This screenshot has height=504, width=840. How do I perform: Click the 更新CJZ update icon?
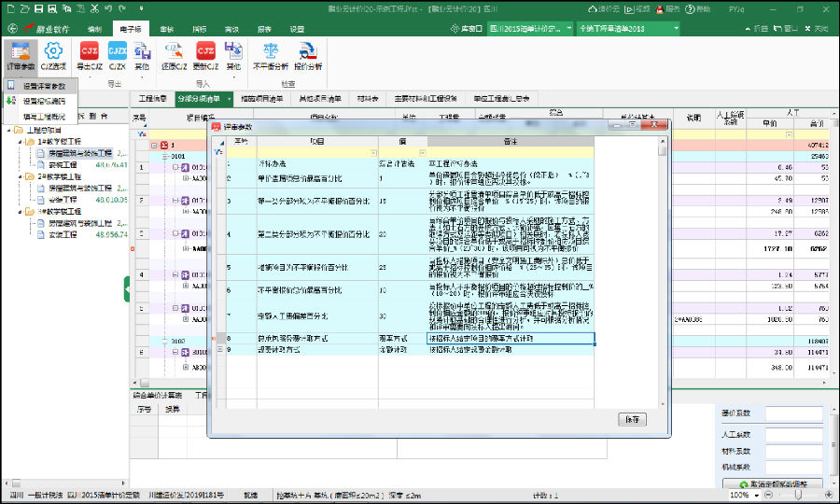tap(204, 55)
